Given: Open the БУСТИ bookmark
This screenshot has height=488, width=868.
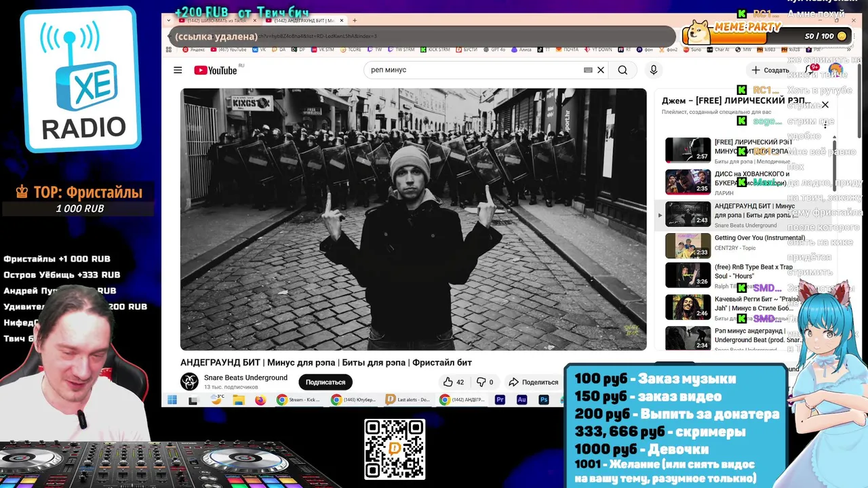Looking at the screenshot, I should [x=467, y=49].
